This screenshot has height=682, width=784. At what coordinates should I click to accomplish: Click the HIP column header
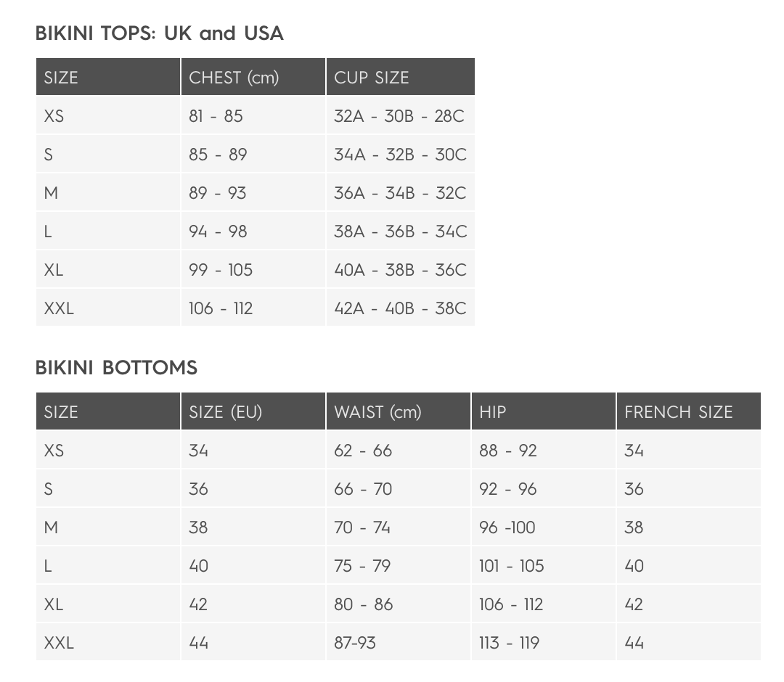[x=493, y=412]
